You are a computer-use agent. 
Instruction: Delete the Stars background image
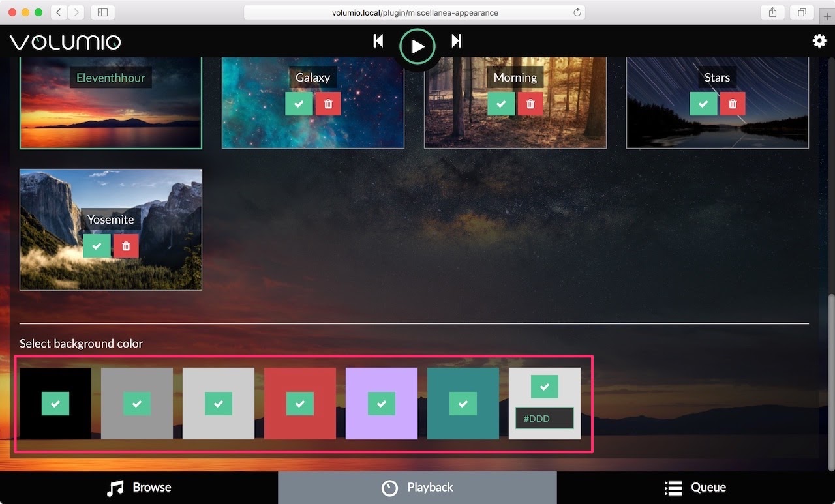(733, 104)
